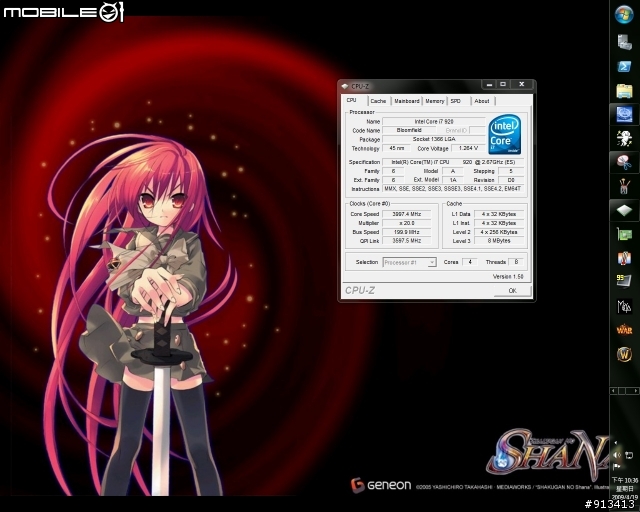The height and width of the screenshot is (512, 640).
Task: Minimize the CPU-Z window
Action: (x=489, y=84)
